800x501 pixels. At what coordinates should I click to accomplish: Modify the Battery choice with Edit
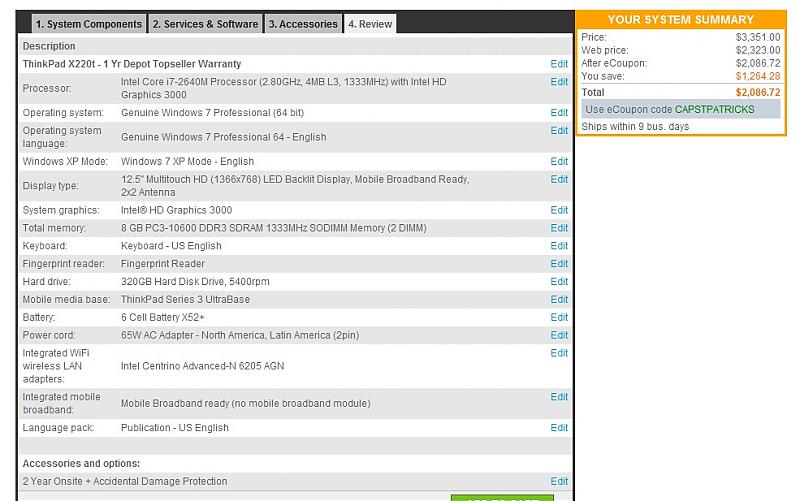coord(559,318)
